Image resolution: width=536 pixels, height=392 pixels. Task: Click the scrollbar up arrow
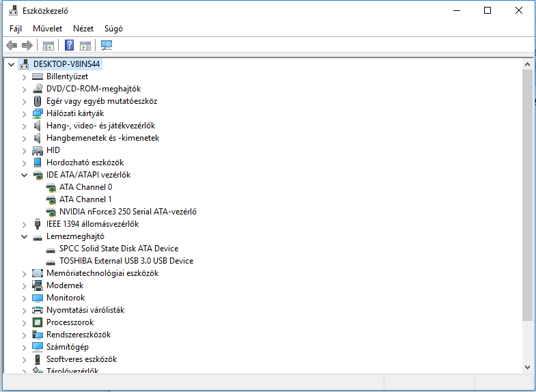tap(527, 64)
